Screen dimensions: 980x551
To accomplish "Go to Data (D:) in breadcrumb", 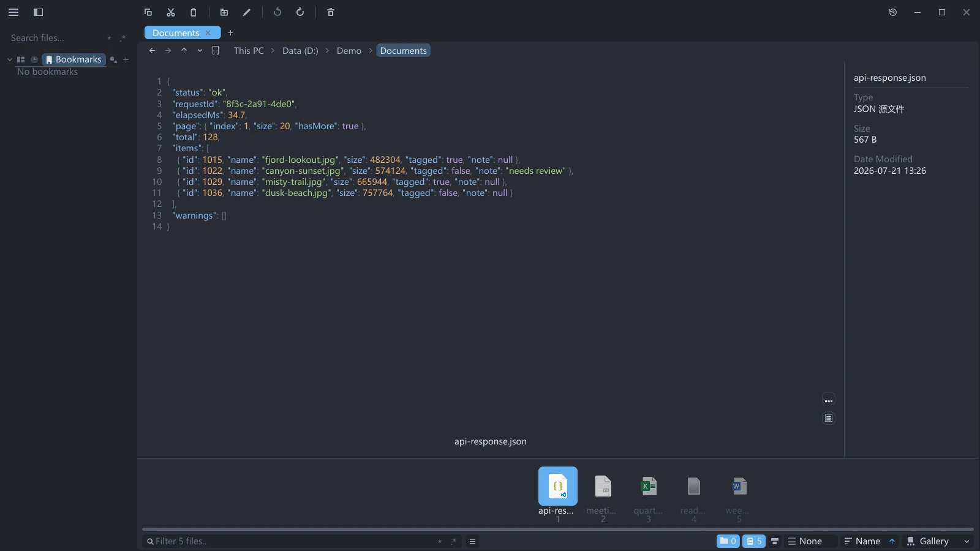I will [300, 51].
